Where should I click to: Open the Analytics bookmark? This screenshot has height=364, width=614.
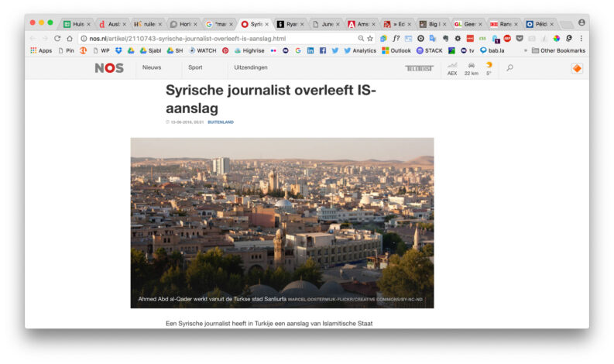(359, 50)
